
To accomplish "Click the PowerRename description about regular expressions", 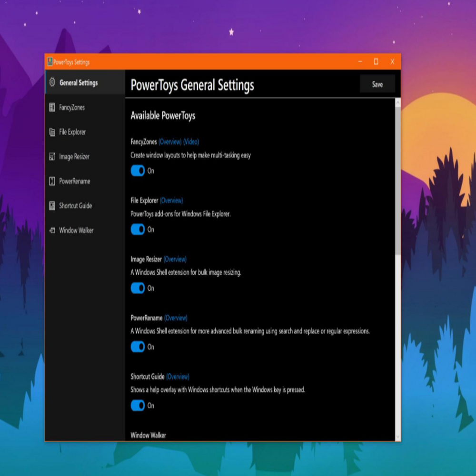I will [x=250, y=331].
